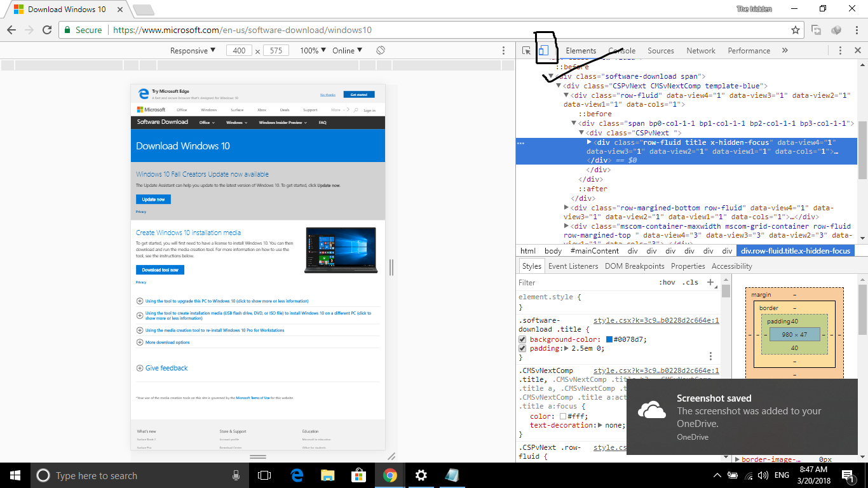Uncheck the padding property checkbox
Screen dimensions: 868x488
[522, 348]
